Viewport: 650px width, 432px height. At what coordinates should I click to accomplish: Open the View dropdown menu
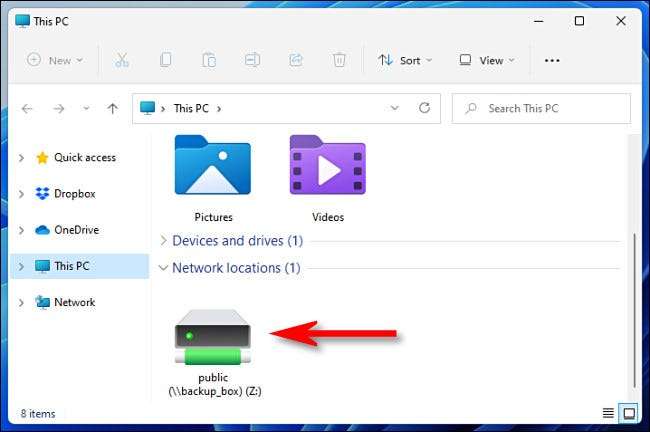[x=487, y=61]
